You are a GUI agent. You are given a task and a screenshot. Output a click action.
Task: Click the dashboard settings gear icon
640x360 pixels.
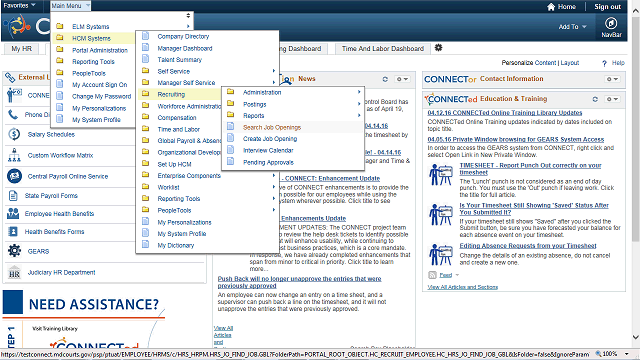[x=438, y=48]
